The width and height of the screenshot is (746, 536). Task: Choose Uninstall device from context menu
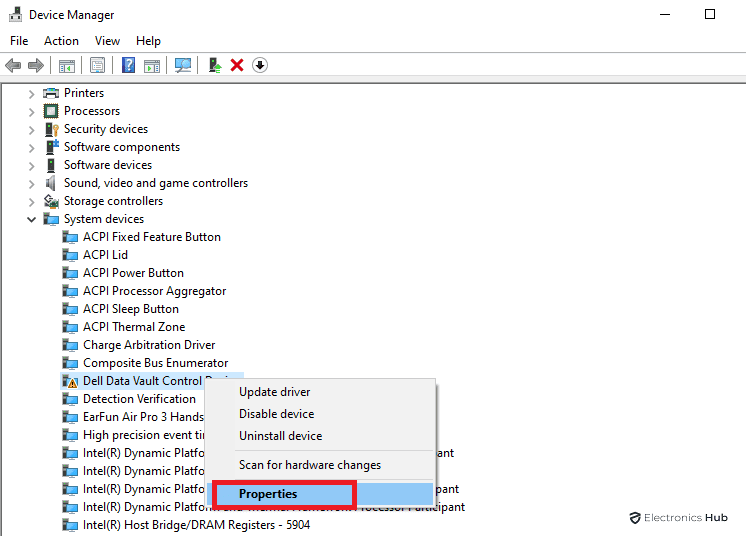point(280,436)
